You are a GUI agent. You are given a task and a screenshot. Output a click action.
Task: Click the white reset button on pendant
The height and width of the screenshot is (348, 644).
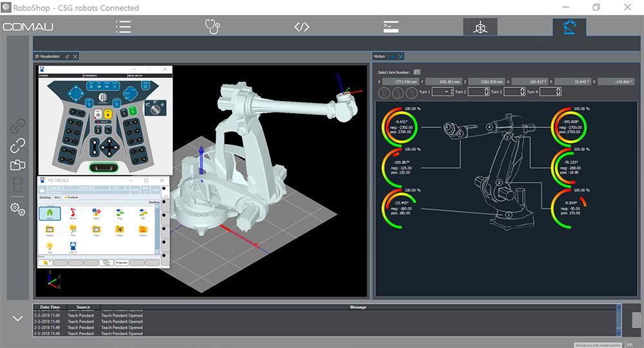click(x=98, y=114)
